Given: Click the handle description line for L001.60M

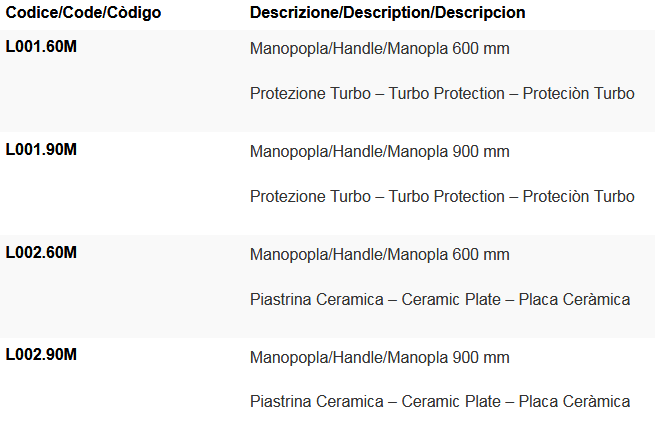Looking at the screenshot, I should (x=379, y=49).
